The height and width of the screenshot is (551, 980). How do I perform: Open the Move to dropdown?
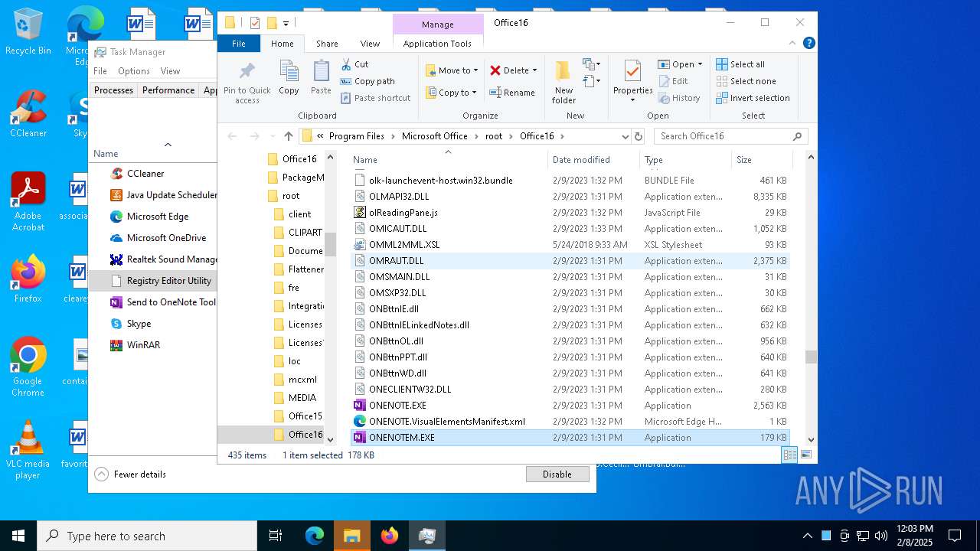pyautogui.click(x=452, y=70)
